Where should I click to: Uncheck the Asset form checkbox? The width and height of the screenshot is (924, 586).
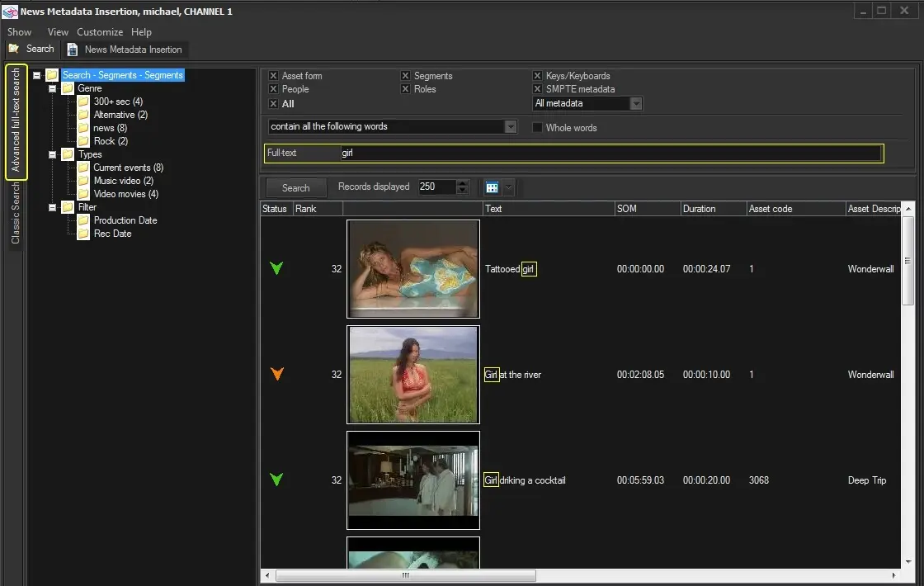tap(274, 76)
